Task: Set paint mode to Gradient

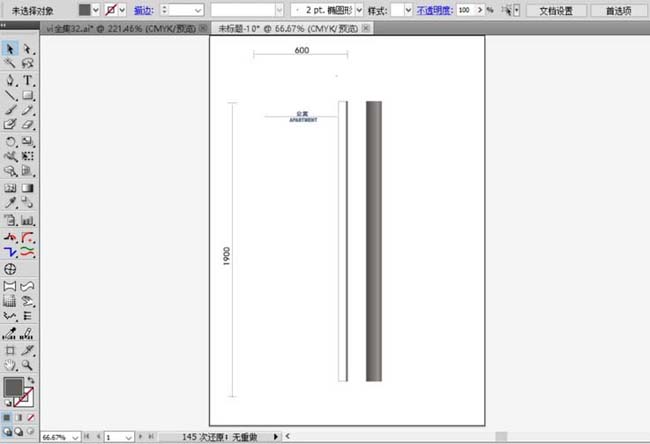Action: [19, 417]
